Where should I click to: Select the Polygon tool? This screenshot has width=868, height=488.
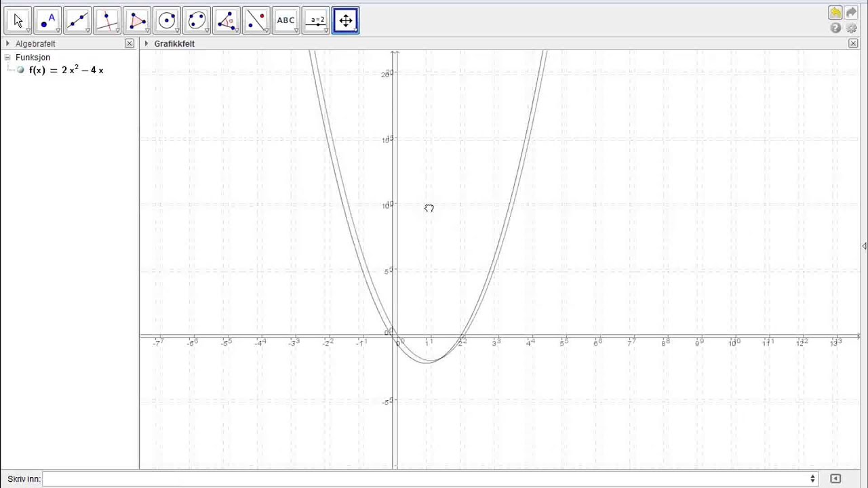[137, 20]
